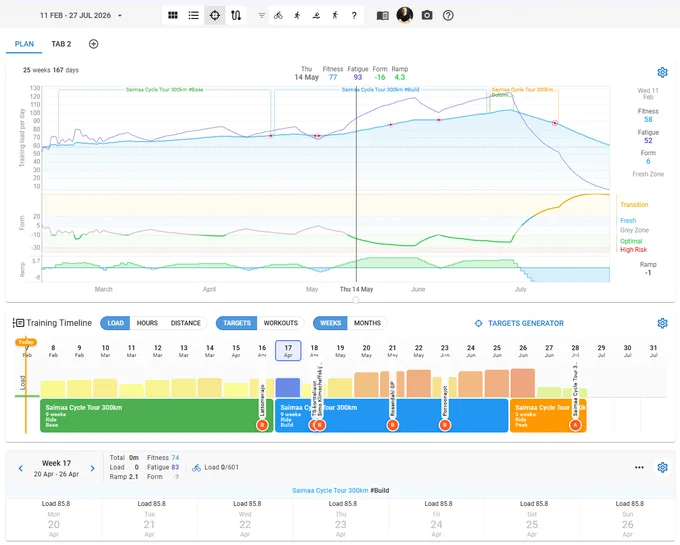Image resolution: width=680 pixels, height=545 pixels.
Task: Filter by cycling activity icon
Action: (278, 16)
